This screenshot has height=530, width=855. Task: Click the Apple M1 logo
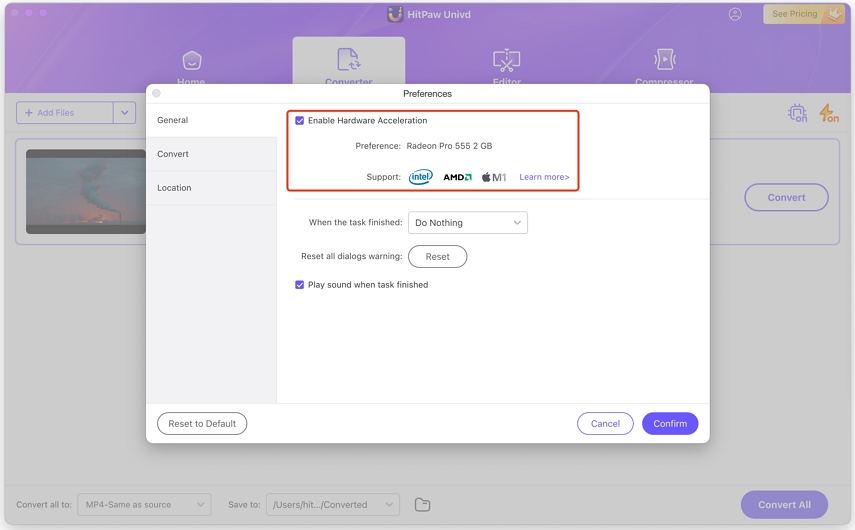coord(494,177)
